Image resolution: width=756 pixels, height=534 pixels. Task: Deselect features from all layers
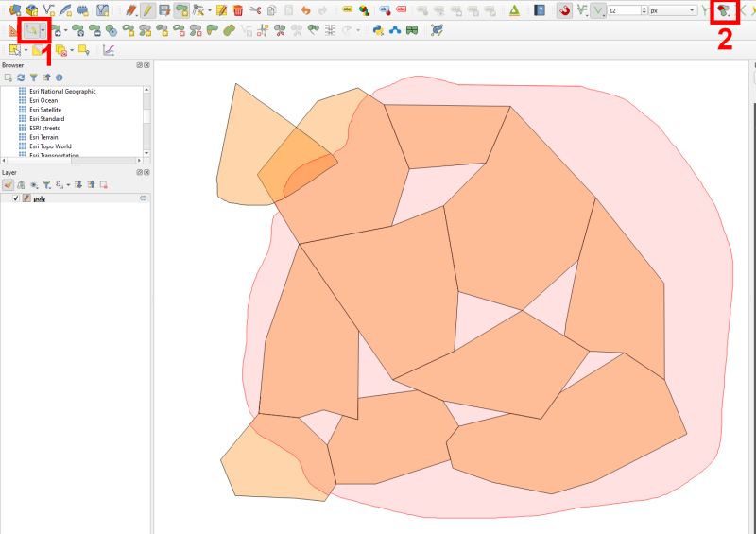click(x=61, y=50)
